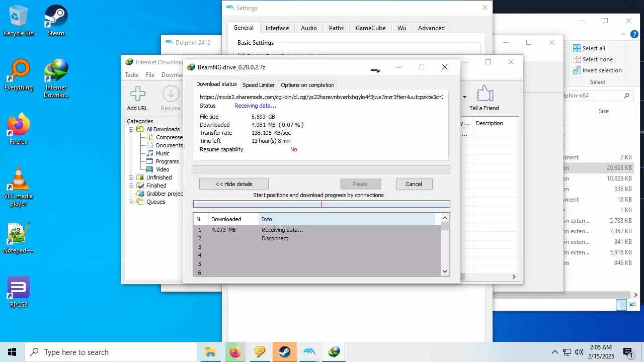Click the Downloaded column header
This screenshot has width=644, height=362.
233,219
